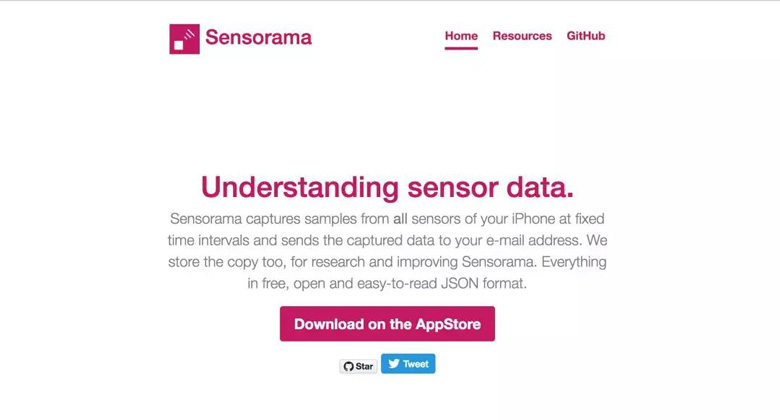Click the Twitter bird icon
Screen dimensions: 780x420
[x=394, y=364]
